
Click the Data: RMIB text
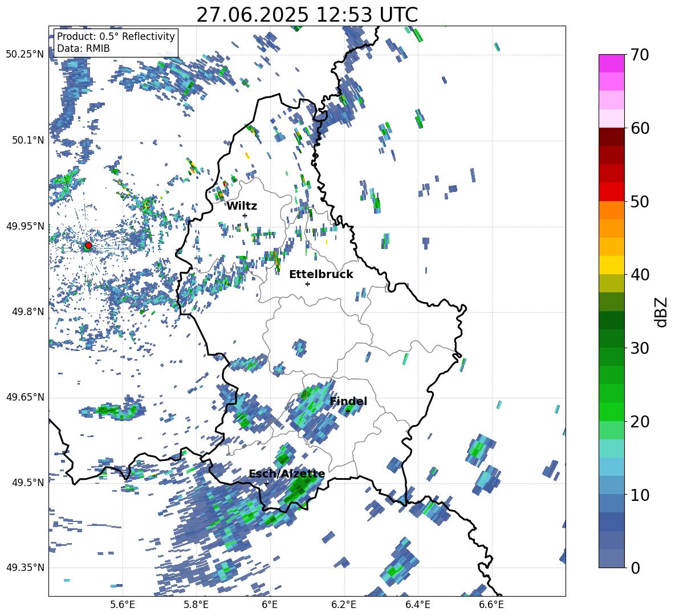(83, 48)
